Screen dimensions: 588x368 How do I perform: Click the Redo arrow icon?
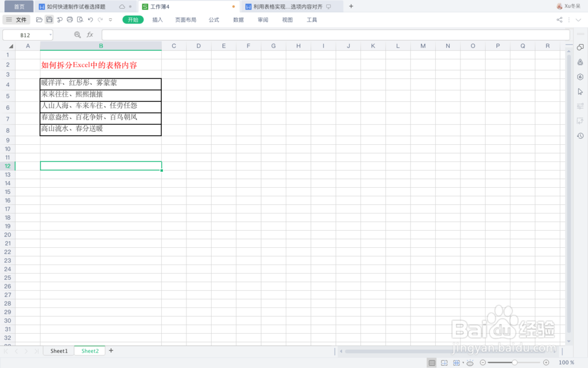100,19
